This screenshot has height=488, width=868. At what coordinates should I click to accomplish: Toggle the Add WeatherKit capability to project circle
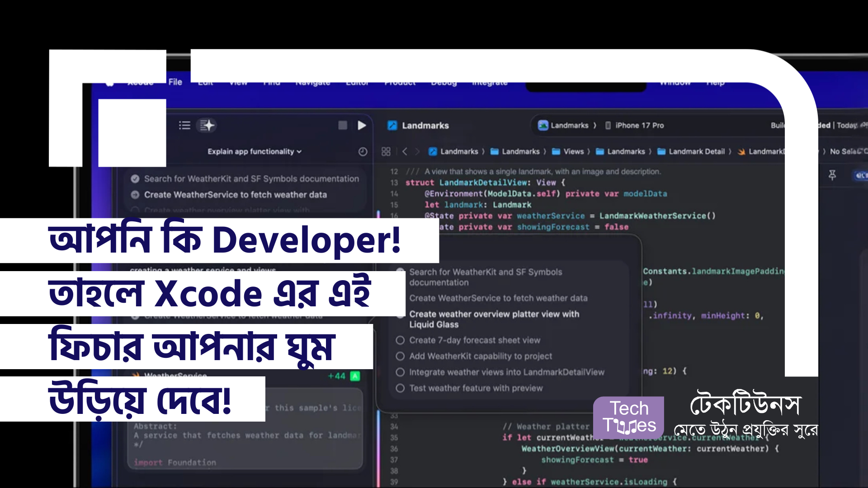(x=400, y=356)
